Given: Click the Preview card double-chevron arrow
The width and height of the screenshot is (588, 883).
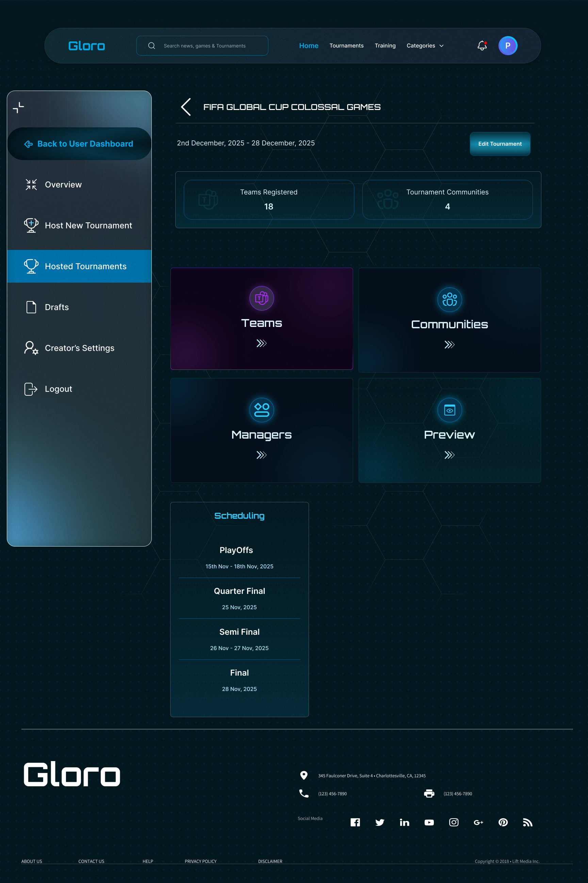Looking at the screenshot, I should 450,455.
